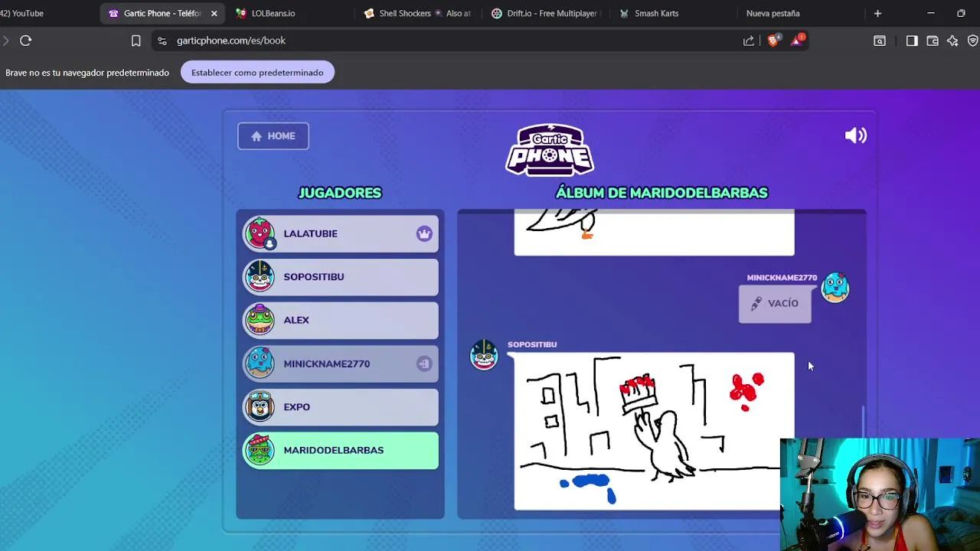Click the JUGADORES heading
This screenshot has height=551, width=980.
[x=340, y=193]
